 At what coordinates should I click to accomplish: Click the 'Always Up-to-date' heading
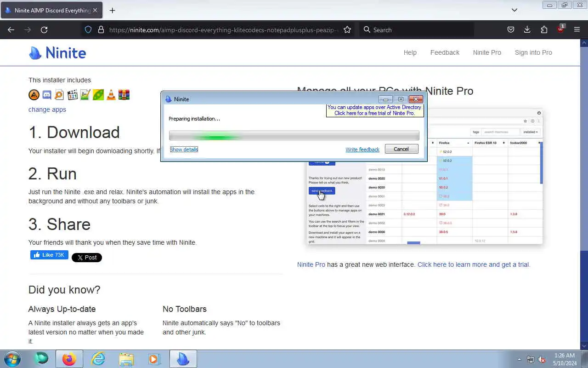click(x=62, y=309)
